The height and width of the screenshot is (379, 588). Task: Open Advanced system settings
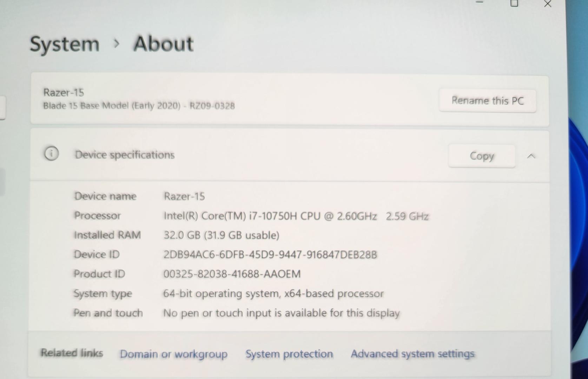click(412, 354)
